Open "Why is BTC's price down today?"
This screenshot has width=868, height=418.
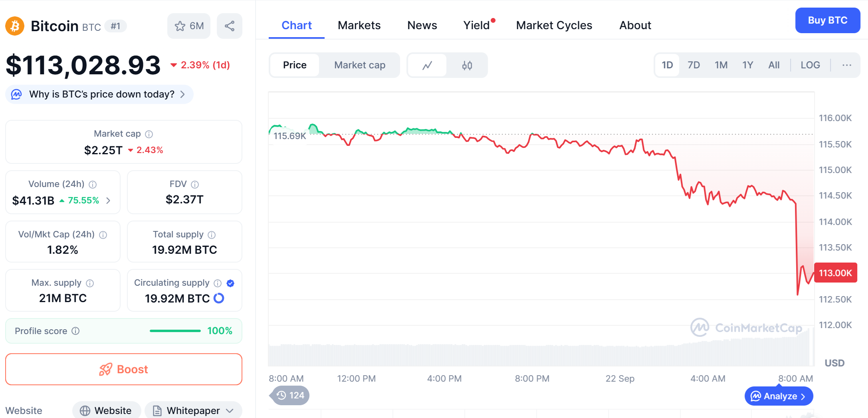pos(102,94)
